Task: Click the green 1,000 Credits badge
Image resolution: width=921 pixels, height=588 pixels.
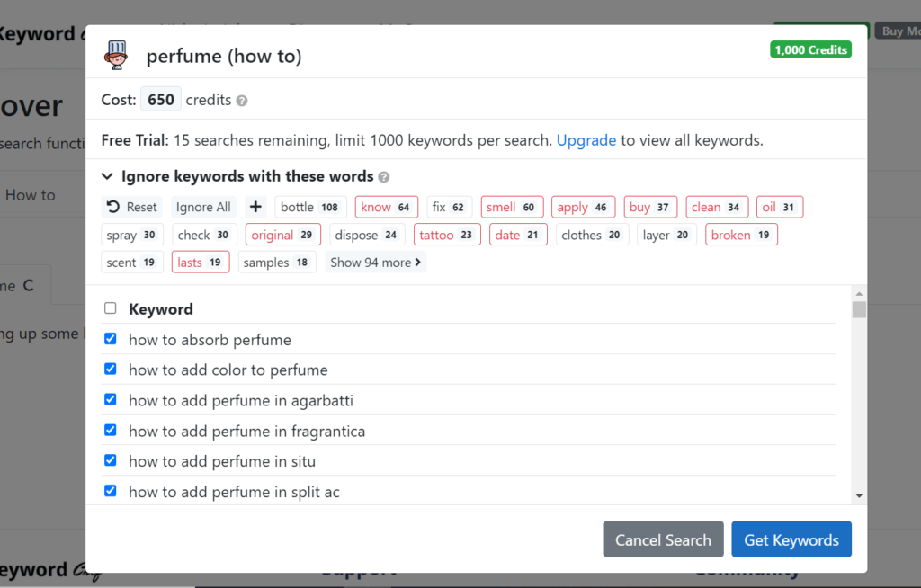Action: [x=810, y=49]
